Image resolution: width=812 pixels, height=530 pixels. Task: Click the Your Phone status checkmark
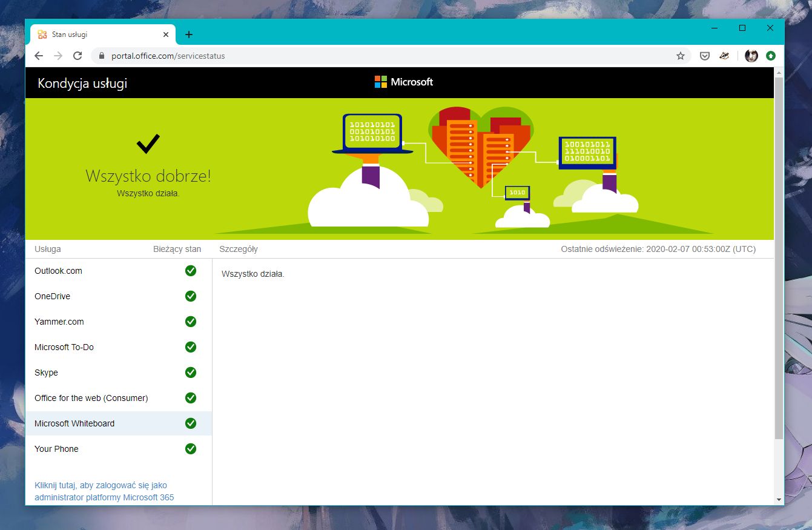[191, 449]
